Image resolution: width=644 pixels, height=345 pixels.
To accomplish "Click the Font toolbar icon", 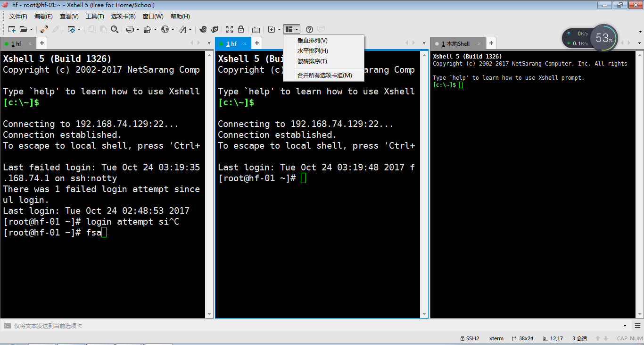I will (x=183, y=29).
